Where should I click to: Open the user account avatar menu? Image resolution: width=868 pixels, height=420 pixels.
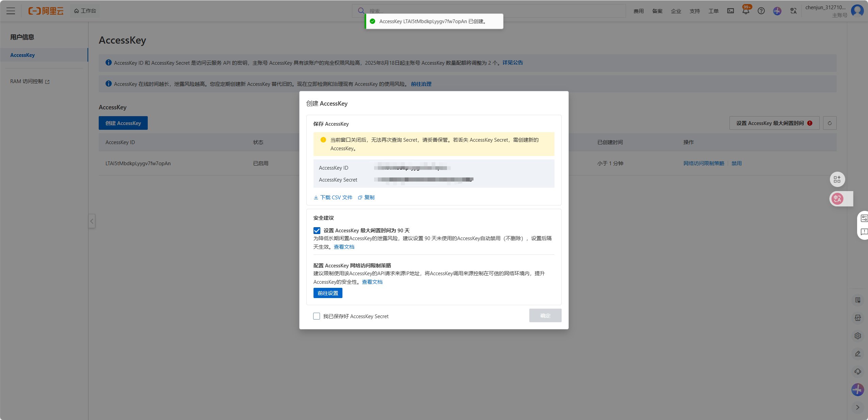pos(857,11)
